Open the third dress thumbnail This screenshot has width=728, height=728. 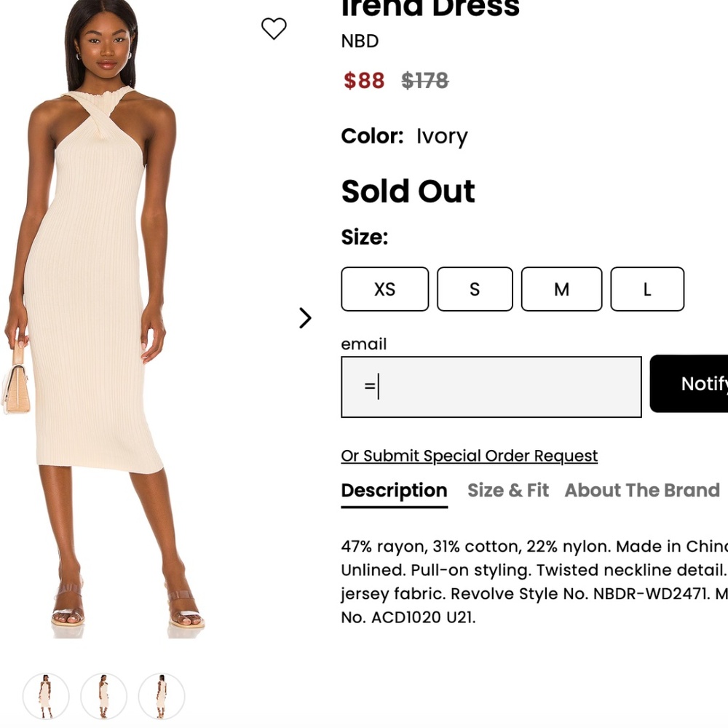coord(162,696)
